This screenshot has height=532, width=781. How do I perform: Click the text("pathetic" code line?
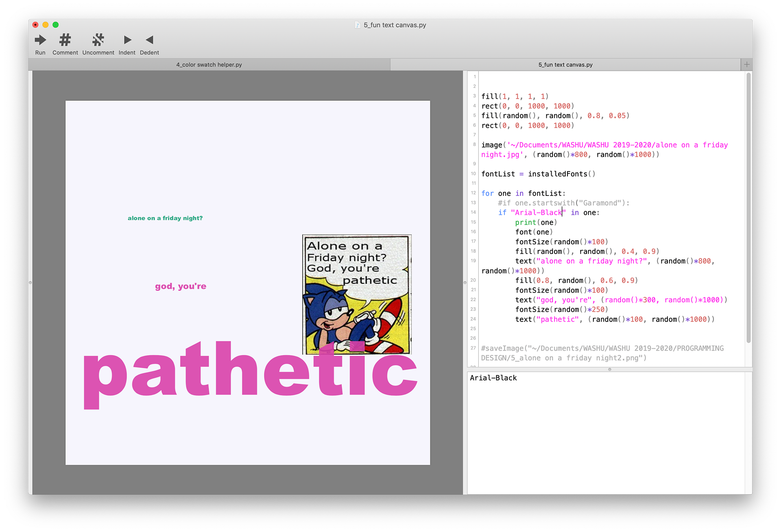pos(615,319)
